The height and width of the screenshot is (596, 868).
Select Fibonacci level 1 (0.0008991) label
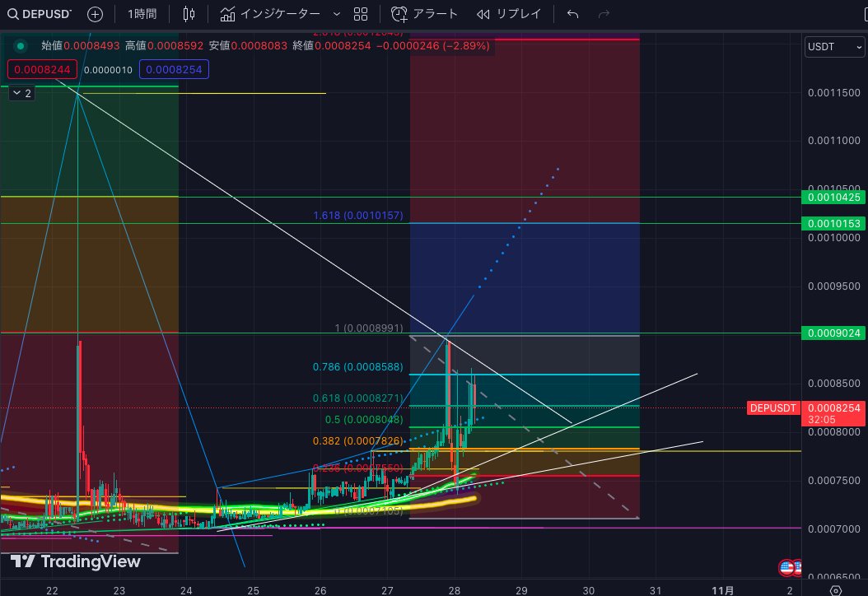[369, 328]
